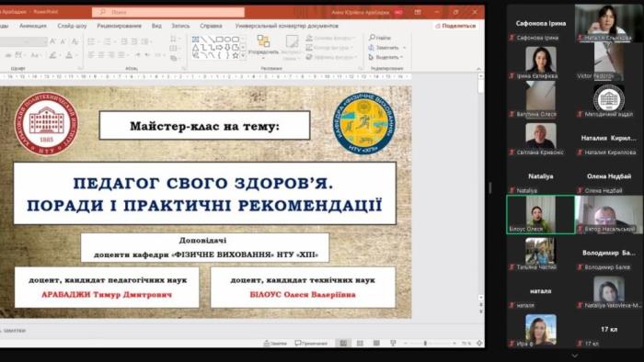Image resolution: width=644 pixels, height=362 pixels.
Task: Open the Упорядочить arrange tool
Action: (263, 46)
